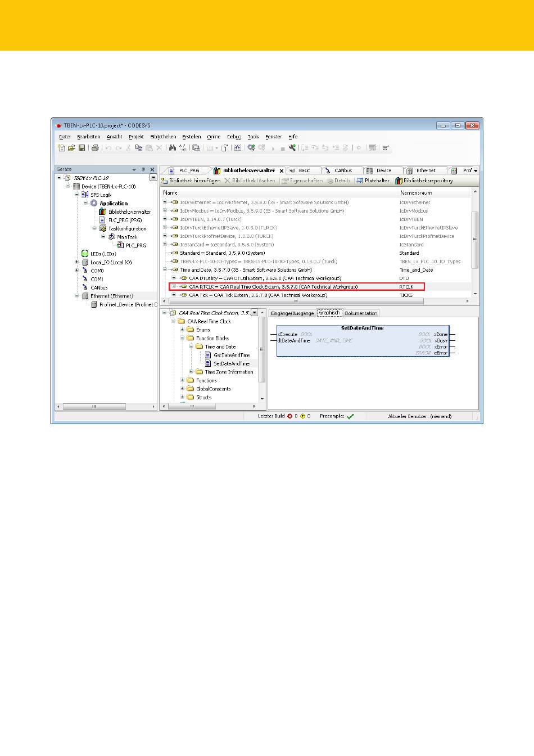The height and width of the screenshot is (756, 534).
Task: Open the Debug menu
Action: tap(234, 137)
